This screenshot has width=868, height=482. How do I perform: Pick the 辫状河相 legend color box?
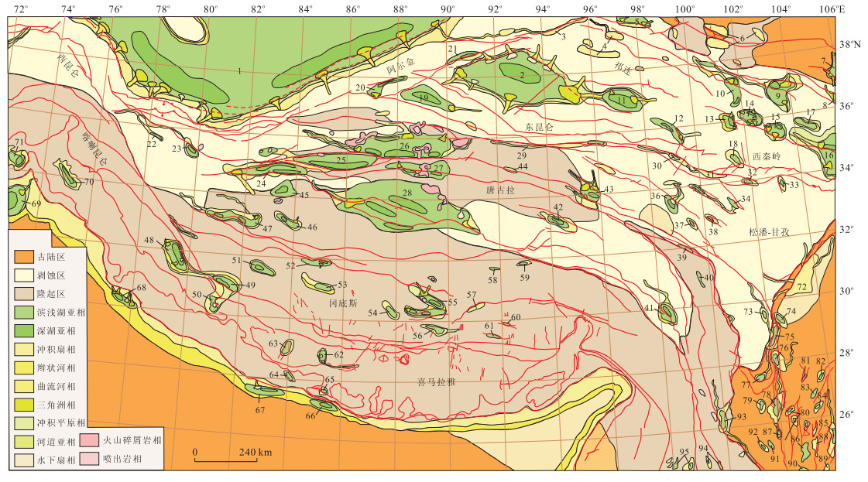click(x=24, y=367)
